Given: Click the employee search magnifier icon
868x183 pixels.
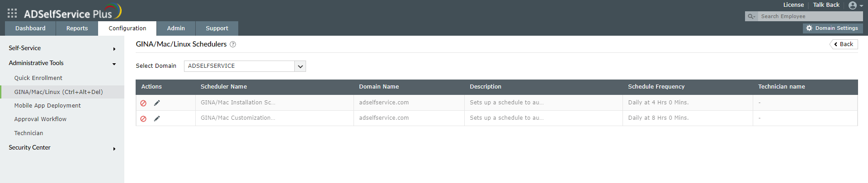Looking at the screenshot, I should [x=751, y=16].
